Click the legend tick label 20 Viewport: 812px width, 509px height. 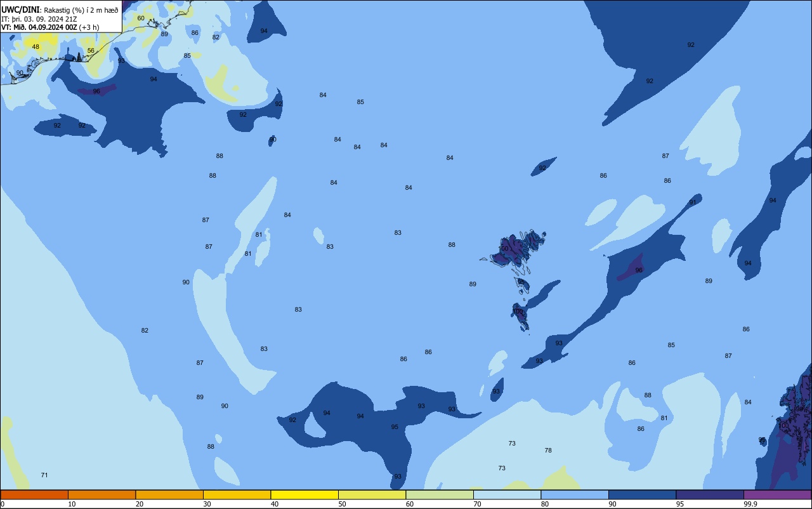click(140, 504)
